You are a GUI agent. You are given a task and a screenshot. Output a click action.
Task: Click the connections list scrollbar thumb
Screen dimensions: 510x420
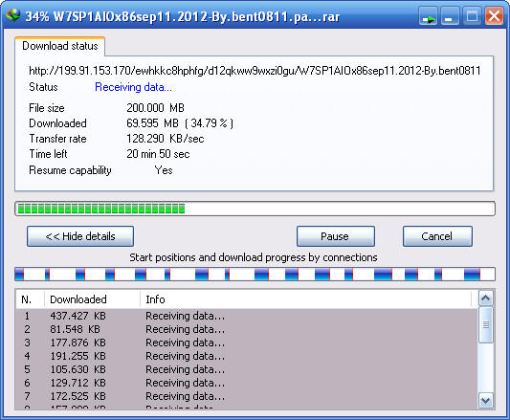click(x=486, y=324)
